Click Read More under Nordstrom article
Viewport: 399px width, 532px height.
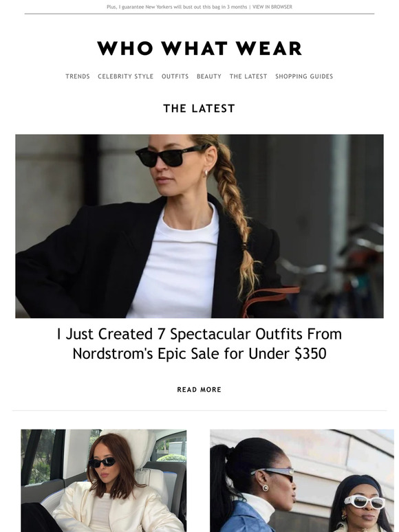pyautogui.click(x=199, y=390)
